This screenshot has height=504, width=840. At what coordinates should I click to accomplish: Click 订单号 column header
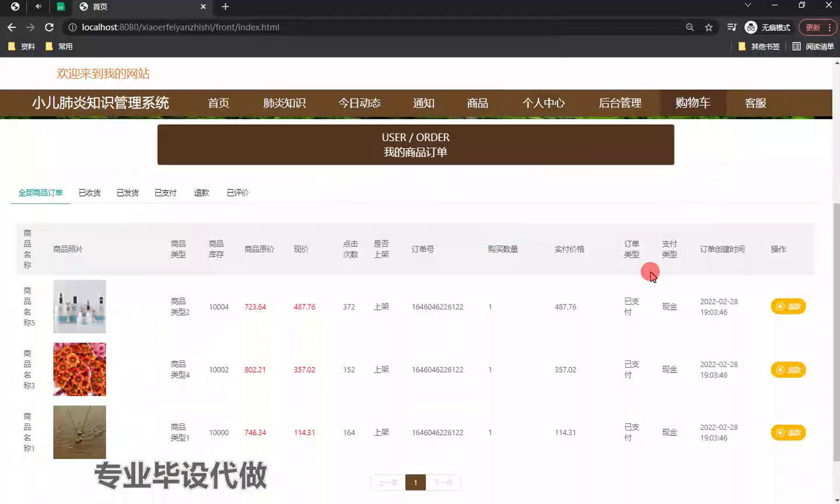pos(422,249)
